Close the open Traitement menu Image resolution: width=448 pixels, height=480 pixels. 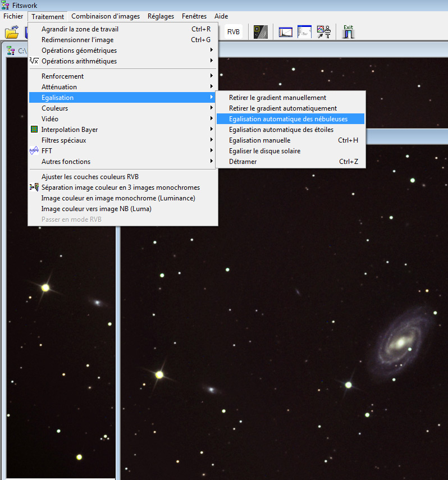click(48, 16)
